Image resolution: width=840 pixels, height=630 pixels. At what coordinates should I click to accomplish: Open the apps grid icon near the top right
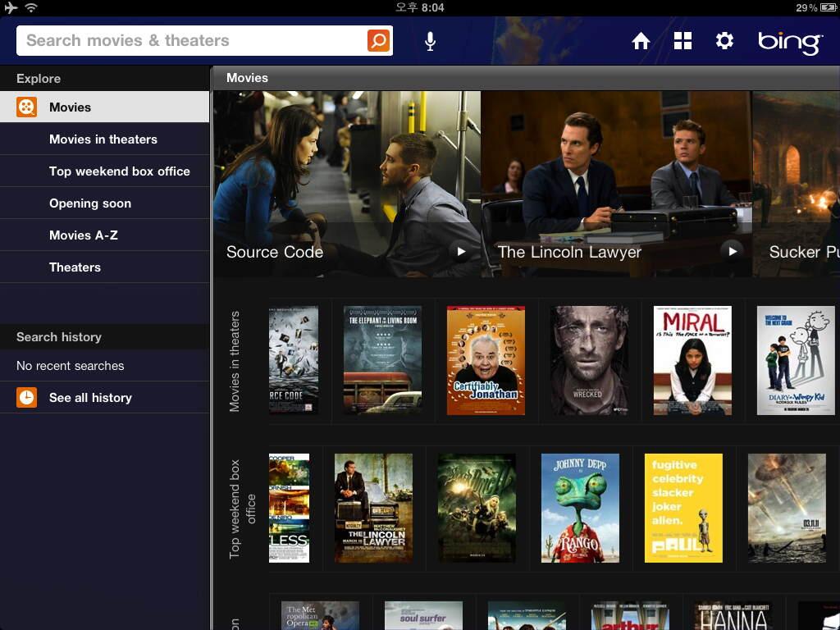682,40
